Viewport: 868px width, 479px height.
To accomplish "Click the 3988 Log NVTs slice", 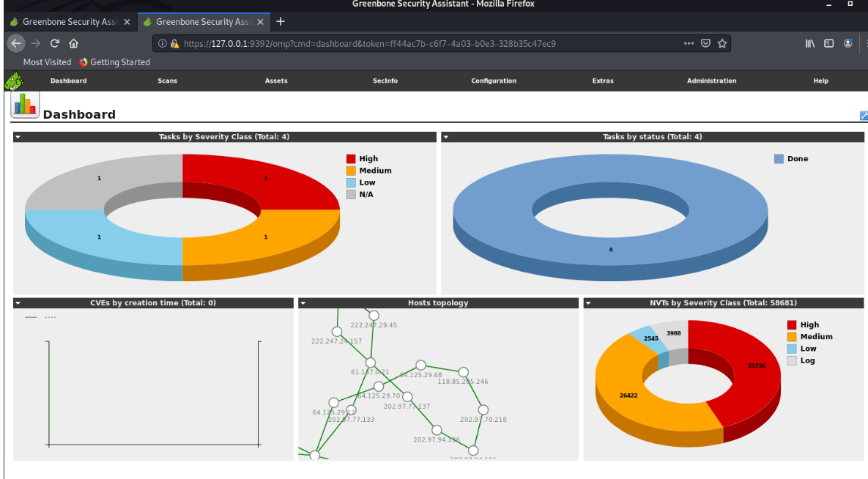I will (x=674, y=333).
